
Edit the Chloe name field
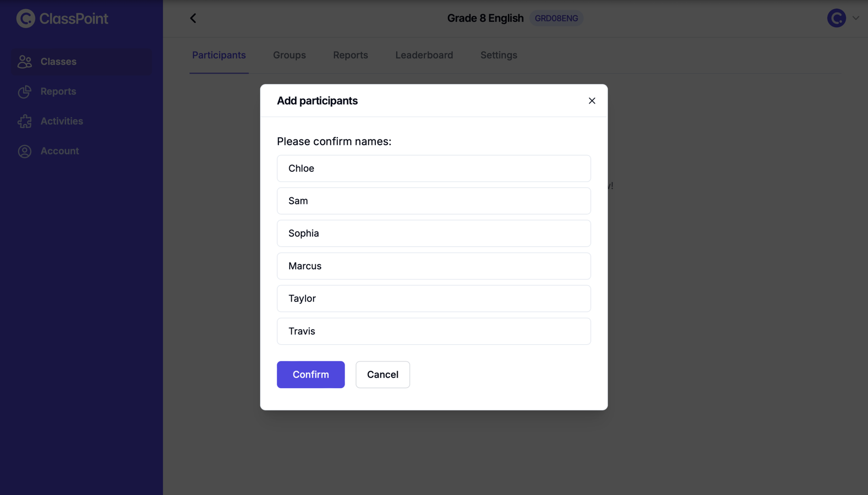click(x=433, y=169)
